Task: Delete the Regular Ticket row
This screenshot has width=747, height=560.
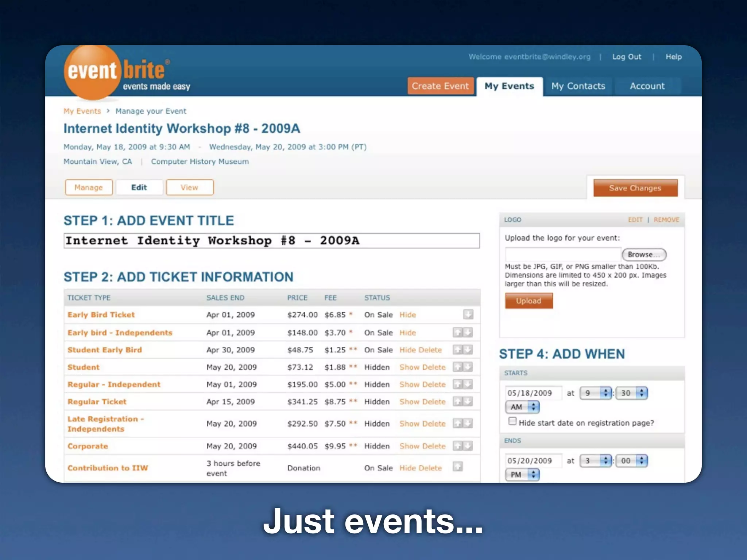Action: (x=434, y=402)
